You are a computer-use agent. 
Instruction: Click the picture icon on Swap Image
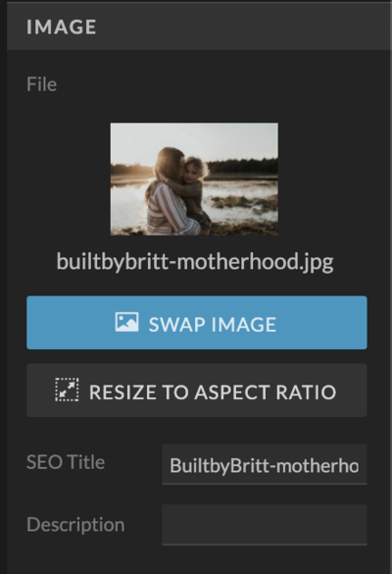pyautogui.click(x=126, y=322)
